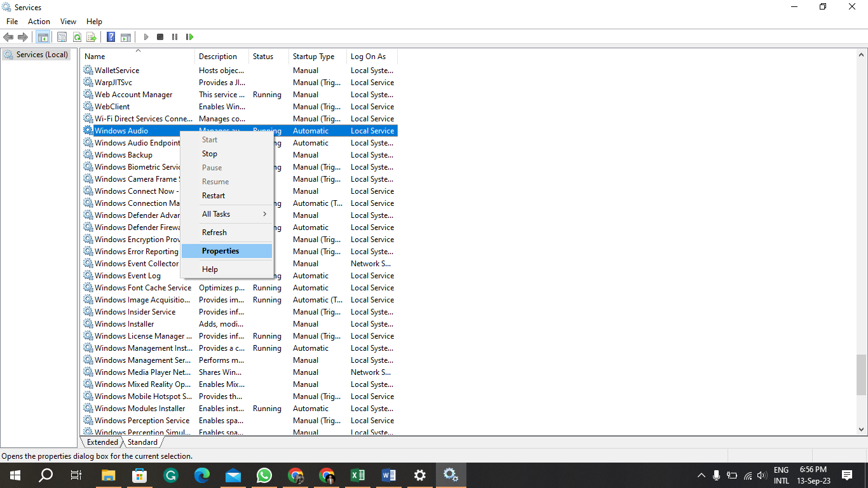Click the Stop Service square icon

[x=160, y=37]
